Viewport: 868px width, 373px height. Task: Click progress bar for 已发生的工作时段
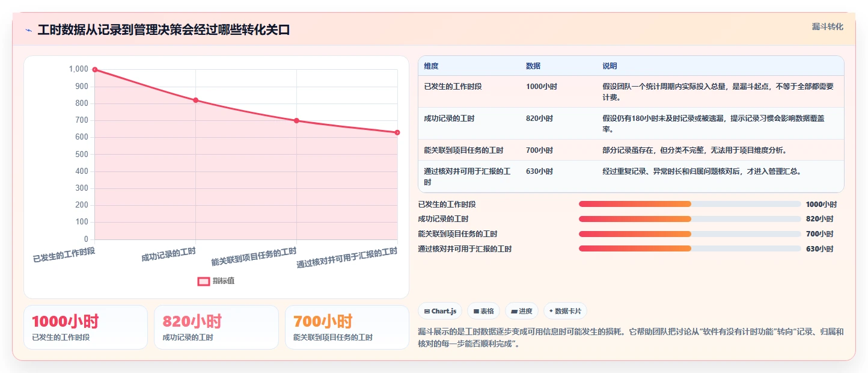click(x=689, y=204)
